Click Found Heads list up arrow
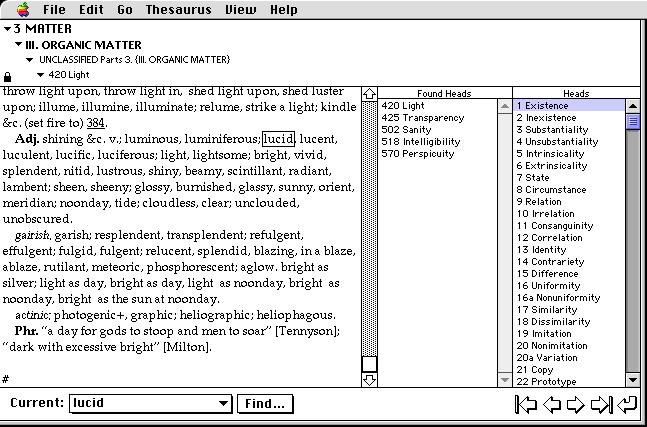Viewport: 647px width, 427px height. point(505,106)
